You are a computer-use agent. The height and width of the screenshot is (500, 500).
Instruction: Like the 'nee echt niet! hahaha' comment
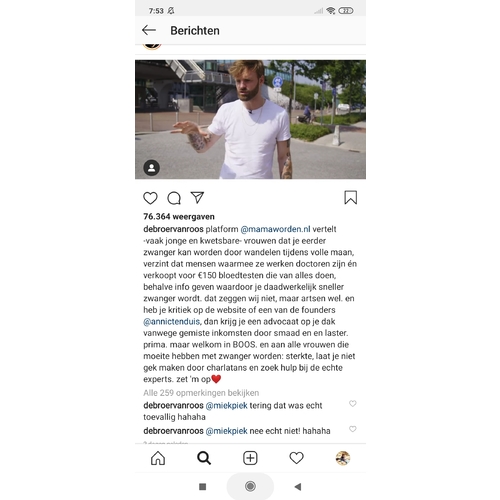pyautogui.click(x=353, y=429)
